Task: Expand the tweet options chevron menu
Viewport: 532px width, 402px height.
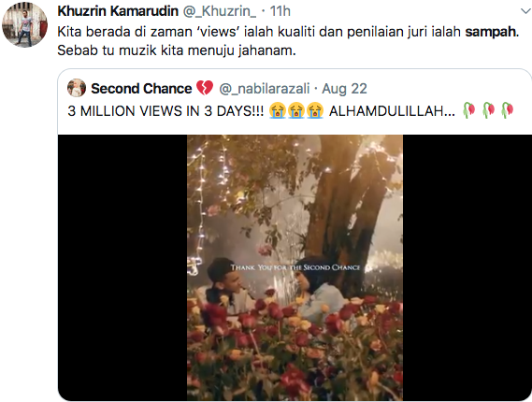Action: (x=525, y=11)
